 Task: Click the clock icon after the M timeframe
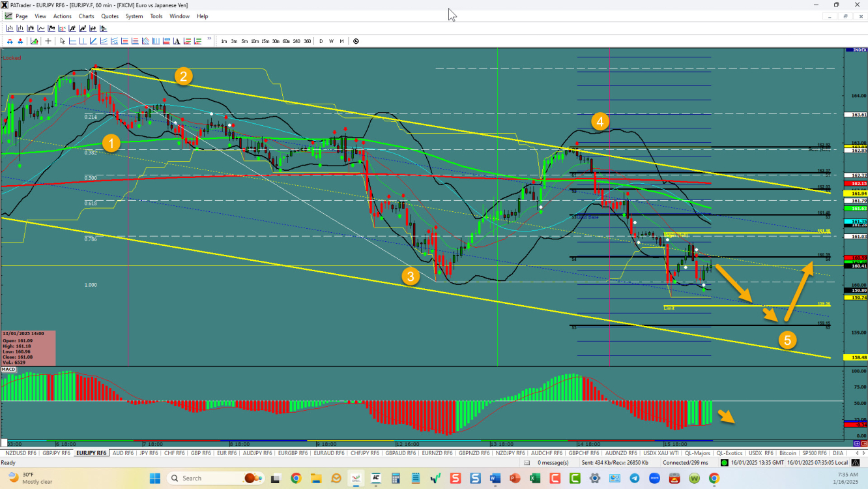(x=356, y=41)
